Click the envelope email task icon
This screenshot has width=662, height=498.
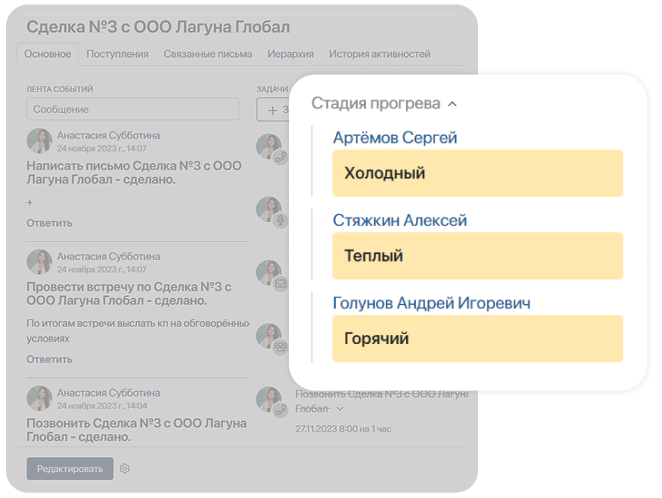click(280, 284)
